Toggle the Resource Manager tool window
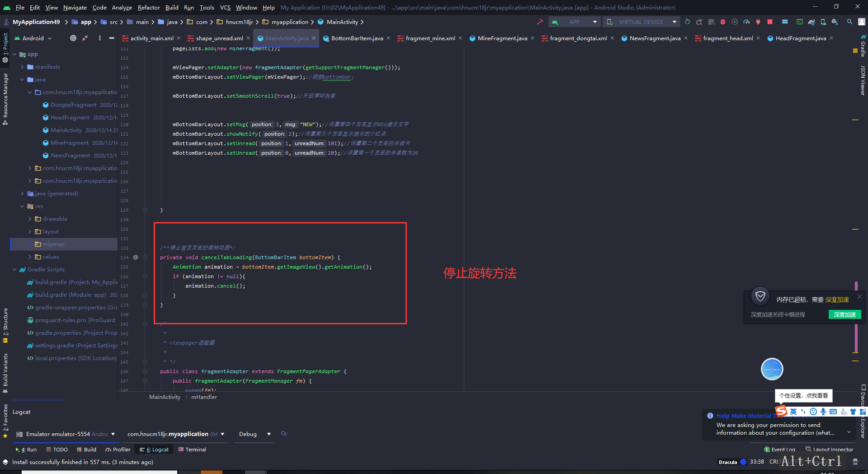Screen dimensions: 868x474 pos(5,99)
